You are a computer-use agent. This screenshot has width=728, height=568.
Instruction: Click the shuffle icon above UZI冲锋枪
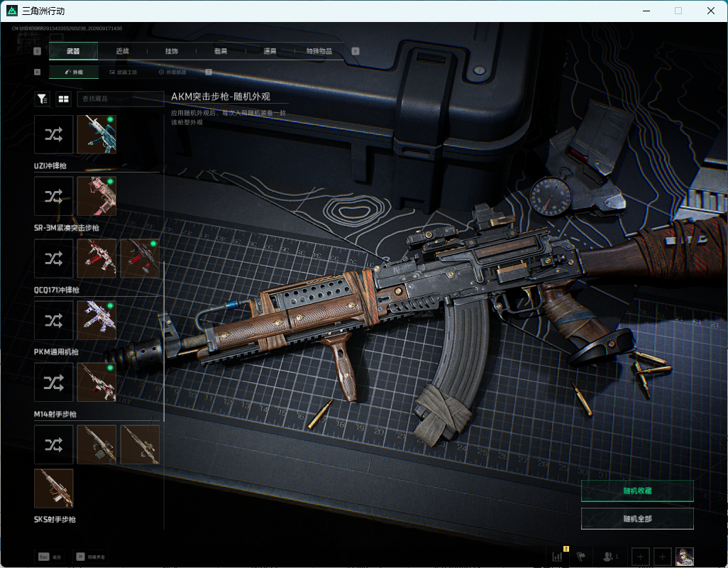tap(53, 135)
